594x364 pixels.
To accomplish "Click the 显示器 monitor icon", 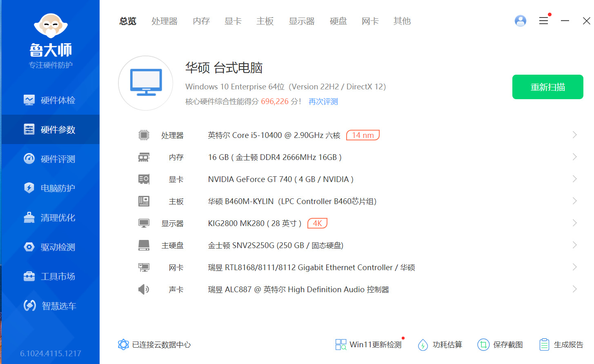I will [x=144, y=223].
